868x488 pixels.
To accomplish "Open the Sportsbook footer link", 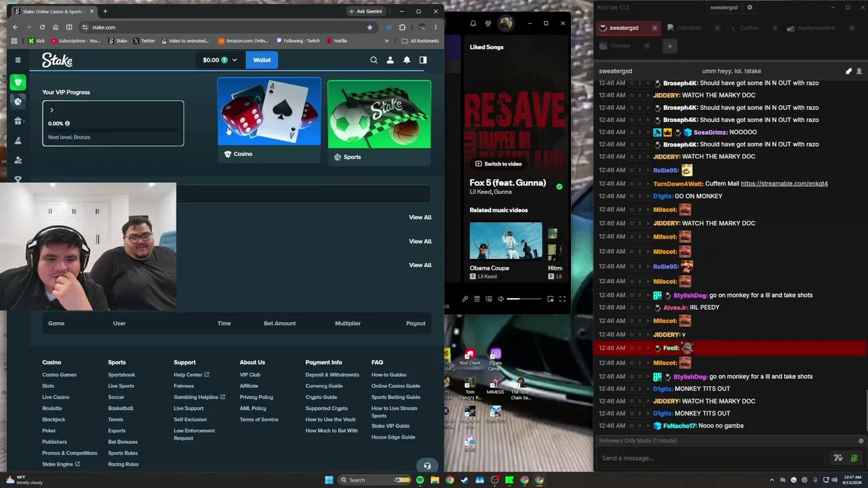I will click(121, 375).
